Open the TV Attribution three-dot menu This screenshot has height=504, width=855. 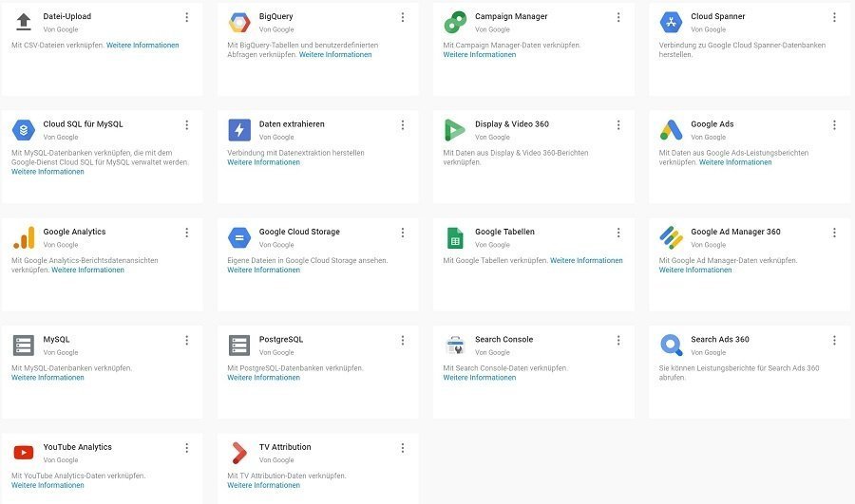[x=403, y=448]
